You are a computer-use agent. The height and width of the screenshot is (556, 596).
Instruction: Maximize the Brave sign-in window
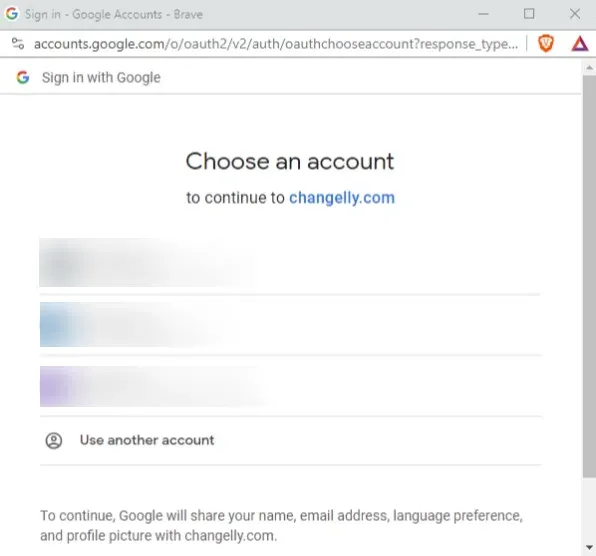point(529,14)
